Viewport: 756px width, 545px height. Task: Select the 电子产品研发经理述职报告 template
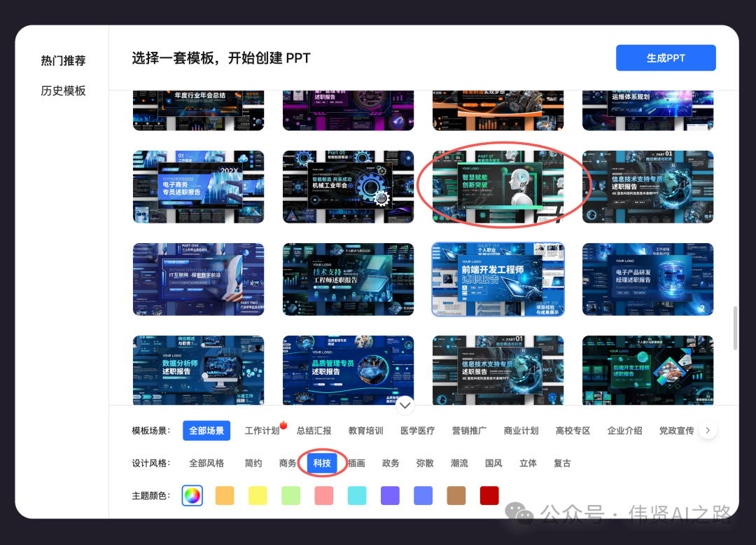pos(648,280)
